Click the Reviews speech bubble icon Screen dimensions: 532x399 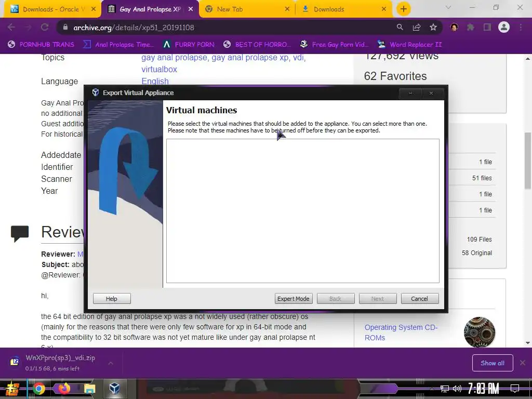coord(20,233)
